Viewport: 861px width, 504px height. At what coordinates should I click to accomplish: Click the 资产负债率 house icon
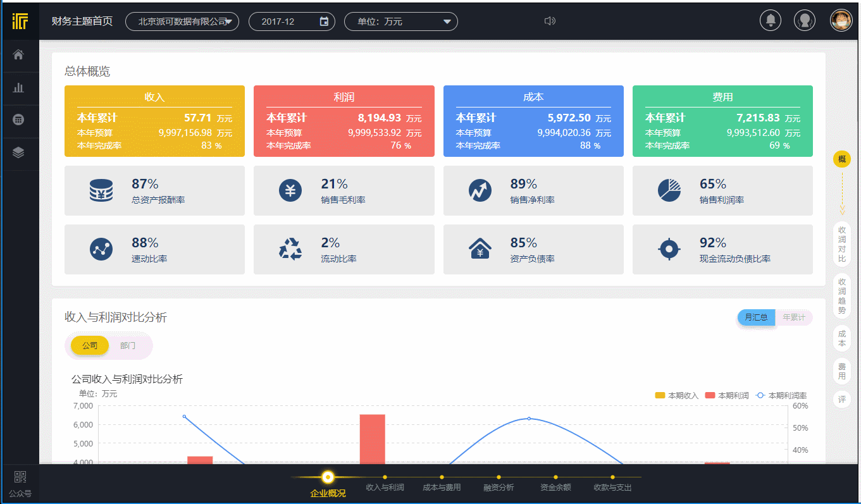coord(479,249)
